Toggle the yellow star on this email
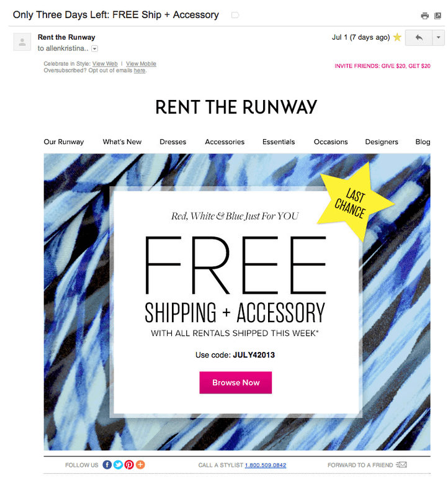This screenshot has width=448, height=488. [x=397, y=37]
